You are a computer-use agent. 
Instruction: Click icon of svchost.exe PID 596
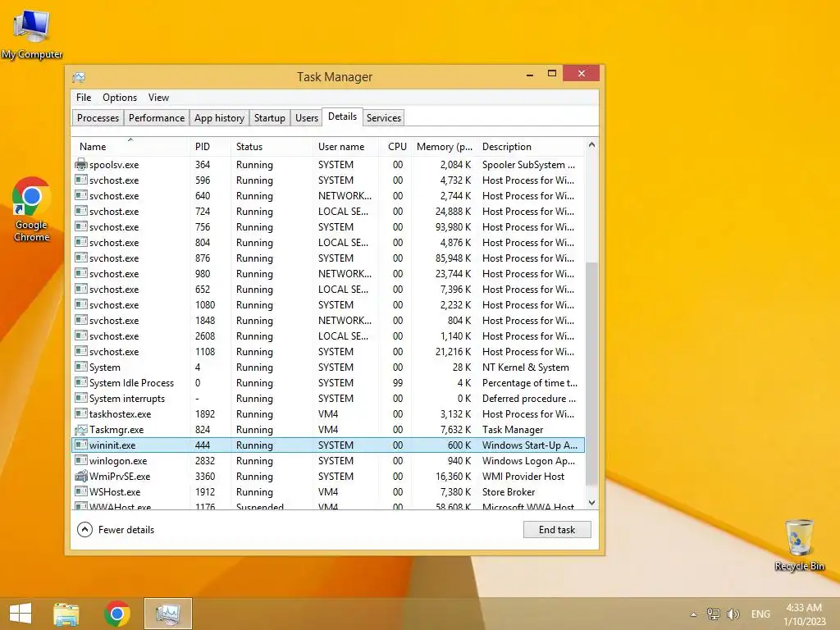[x=81, y=180]
